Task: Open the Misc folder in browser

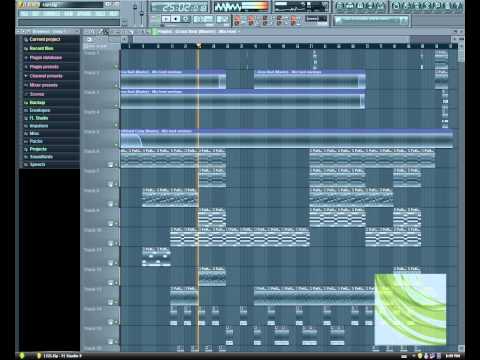Action: pyautogui.click(x=34, y=134)
